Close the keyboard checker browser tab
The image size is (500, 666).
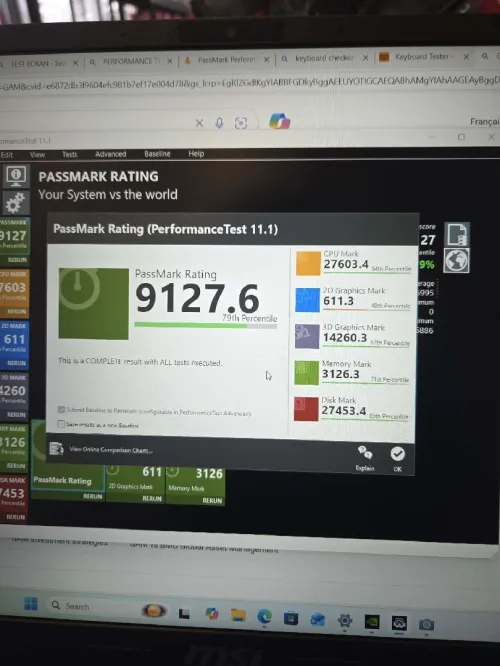click(365, 58)
